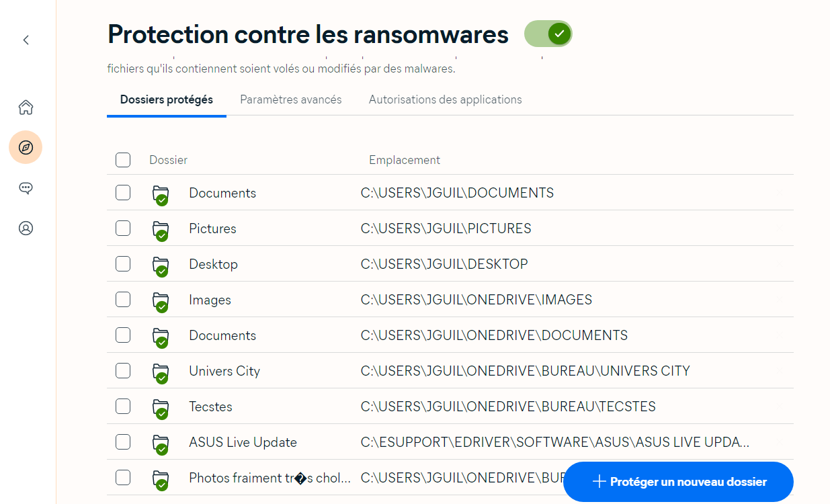Check the box for Photos fraiment folder
The height and width of the screenshot is (504, 830).
coord(123,477)
